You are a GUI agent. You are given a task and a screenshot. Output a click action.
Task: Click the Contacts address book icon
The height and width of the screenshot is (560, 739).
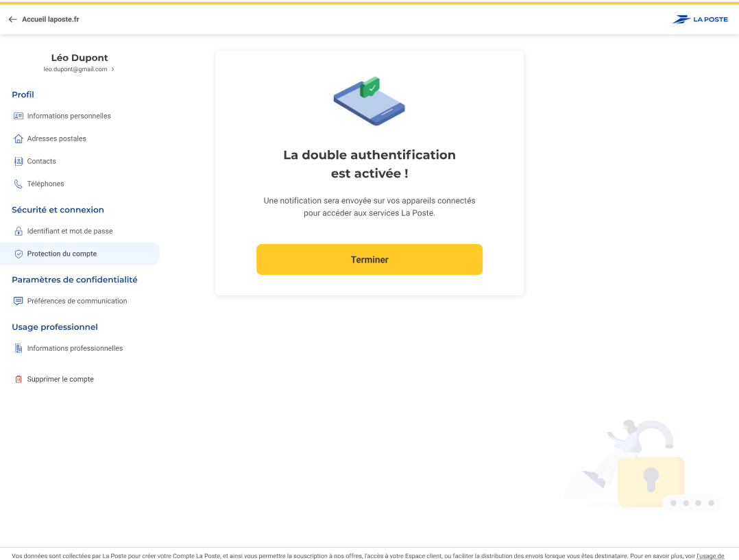point(19,161)
